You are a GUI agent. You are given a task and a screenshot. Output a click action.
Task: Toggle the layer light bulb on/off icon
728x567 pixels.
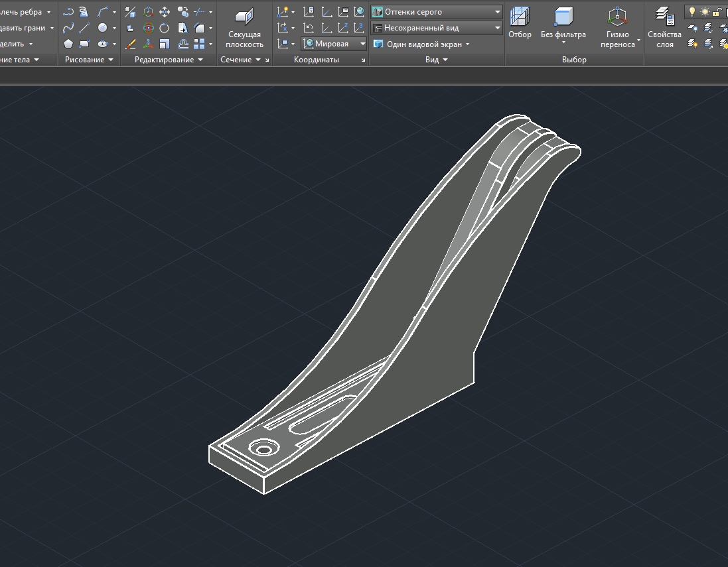click(692, 11)
